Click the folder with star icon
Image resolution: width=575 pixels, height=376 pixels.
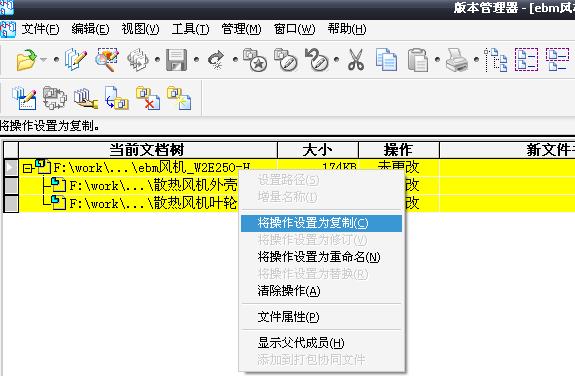coord(254,60)
